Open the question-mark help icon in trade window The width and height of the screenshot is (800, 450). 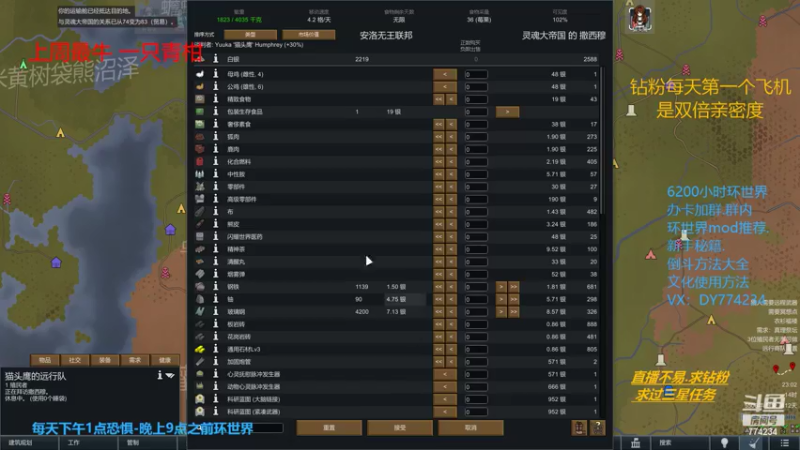pyautogui.click(x=597, y=428)
